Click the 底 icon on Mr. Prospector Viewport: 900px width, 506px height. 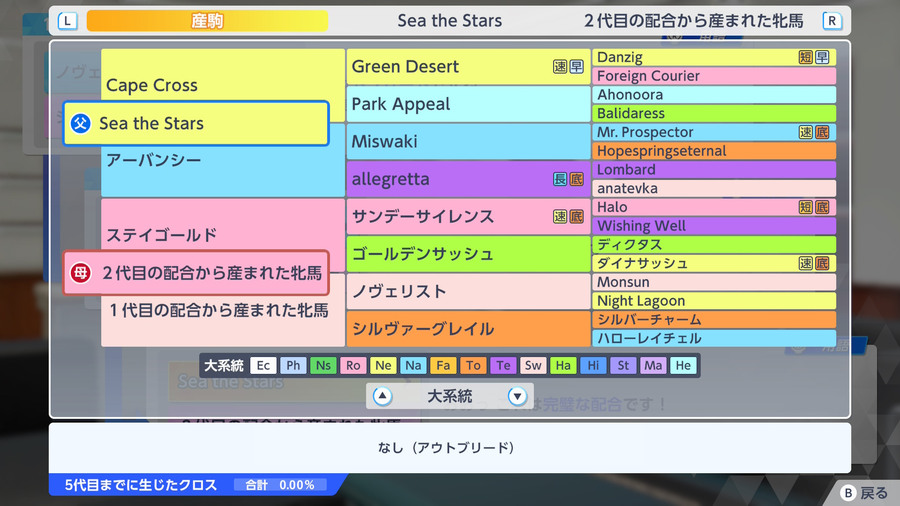click(x=822, y=132)
